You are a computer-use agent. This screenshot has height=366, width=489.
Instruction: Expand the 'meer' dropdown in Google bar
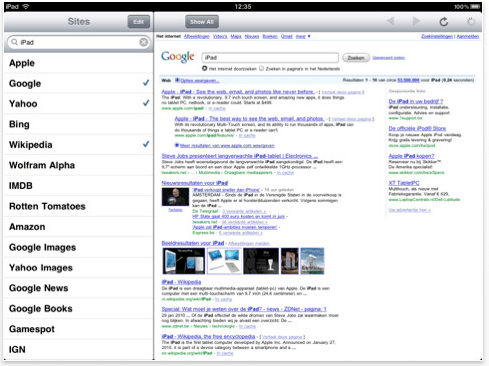[303, 36]
